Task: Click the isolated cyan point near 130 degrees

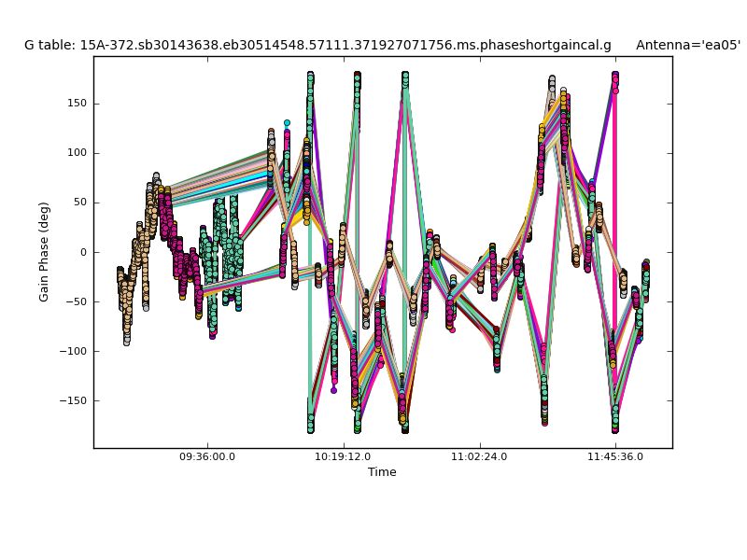Action: pyautogui.click(x=287, y=123)
